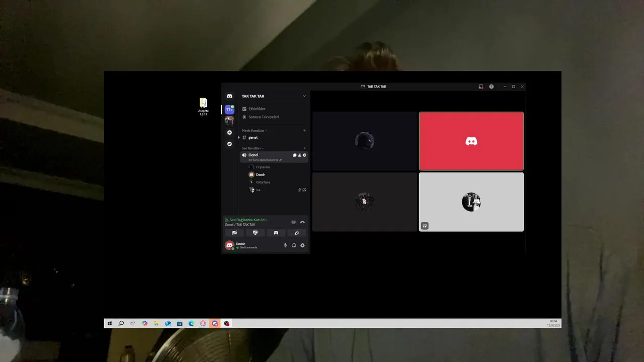Screen dimensions: 644x362
Task: Open the second server with photo icon
Action: pos(229,121)
